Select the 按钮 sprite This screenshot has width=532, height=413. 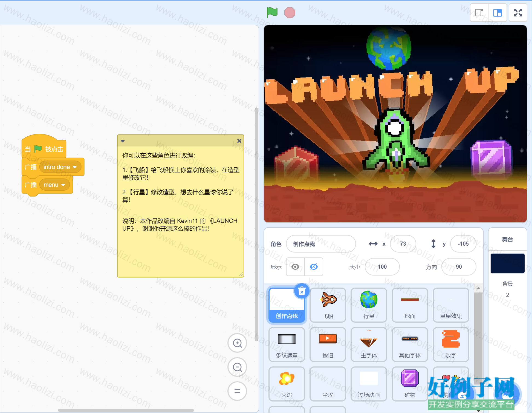point(328,345)
